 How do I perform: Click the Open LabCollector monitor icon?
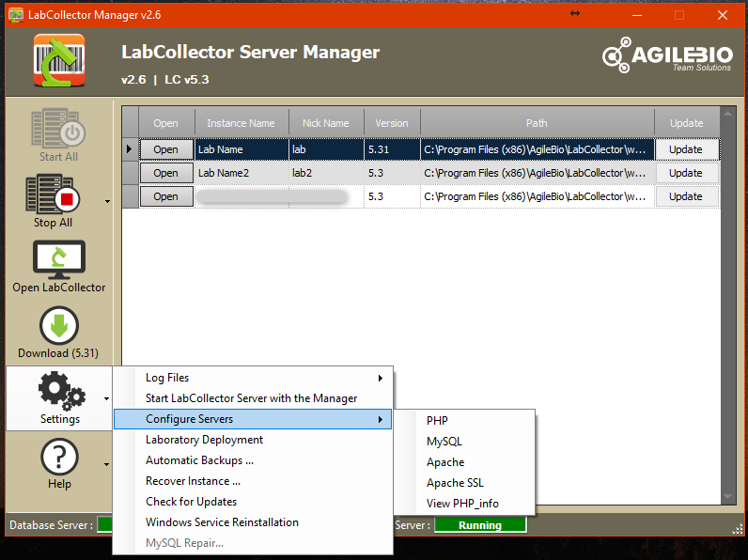tap(59, 259)
